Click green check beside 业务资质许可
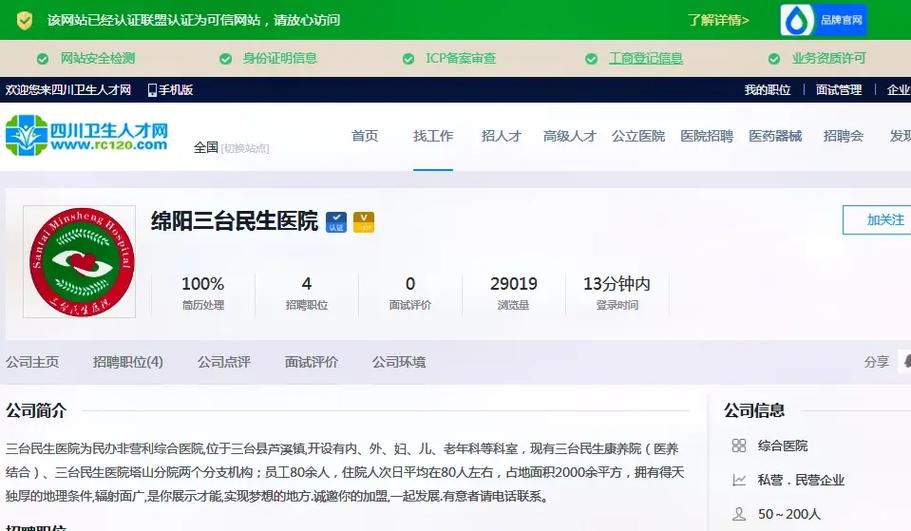This screenshot has width=911, height=531. coord(774,59)
